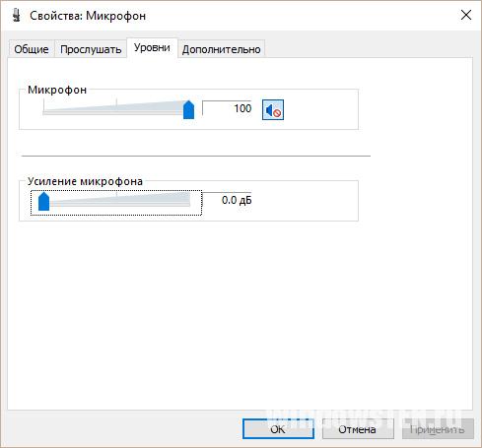Mute the microphone with the speaker icon

pyautogui.click(x=273, y=110)
